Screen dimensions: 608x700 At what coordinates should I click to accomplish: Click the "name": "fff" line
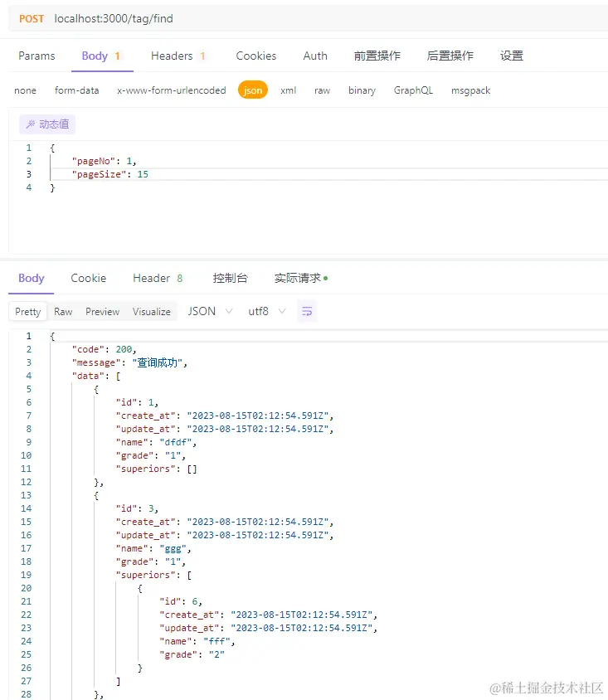click(x=197, y=641)
